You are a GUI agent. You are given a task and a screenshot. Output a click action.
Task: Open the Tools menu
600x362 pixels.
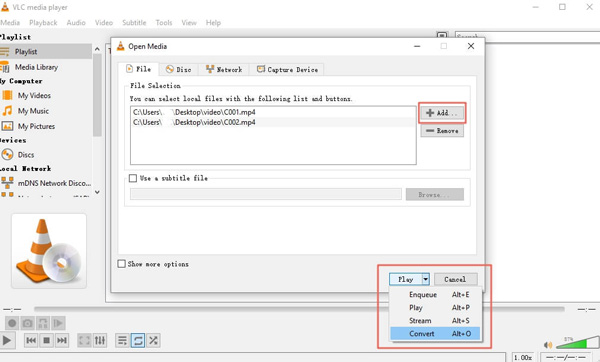(x=164, y=23)
